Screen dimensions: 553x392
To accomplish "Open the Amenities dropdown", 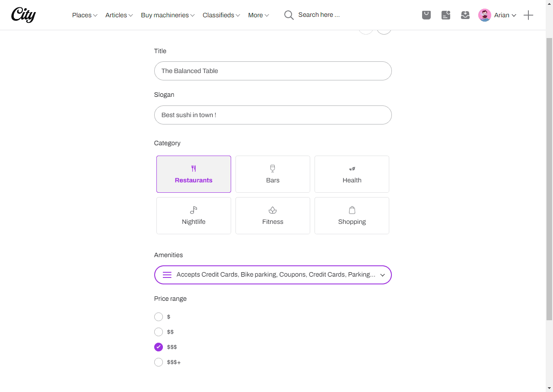I will (x=273, y=274).
